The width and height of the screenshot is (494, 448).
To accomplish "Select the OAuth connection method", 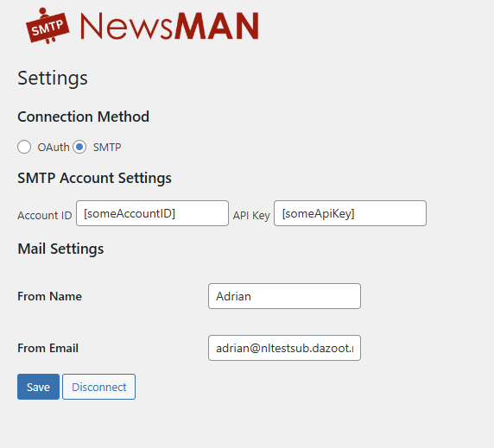I will click(24, 147).
